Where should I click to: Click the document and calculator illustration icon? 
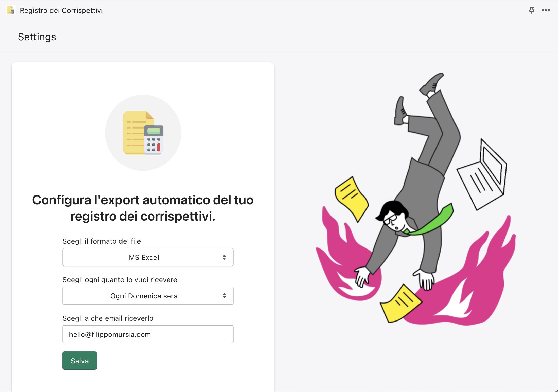click(x=143, y=133)
